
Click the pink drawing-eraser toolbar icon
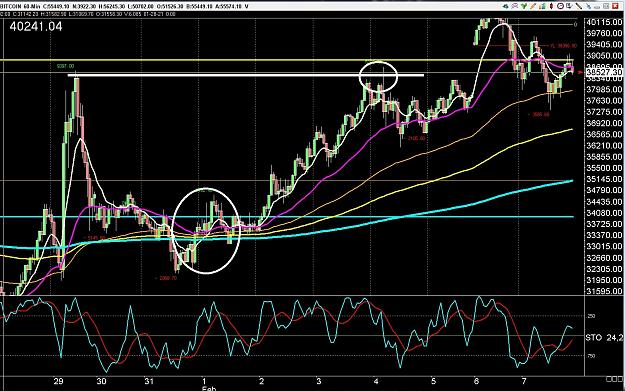[515, 6]
